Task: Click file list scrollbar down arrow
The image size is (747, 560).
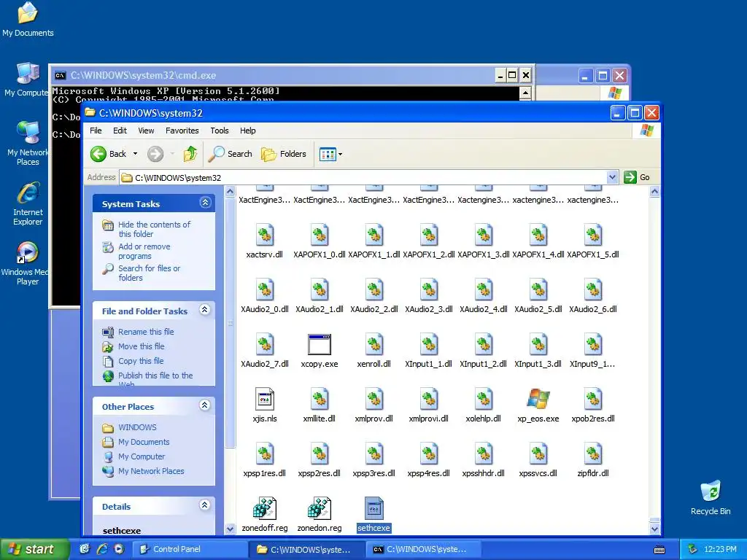Action: pos(654,529)
